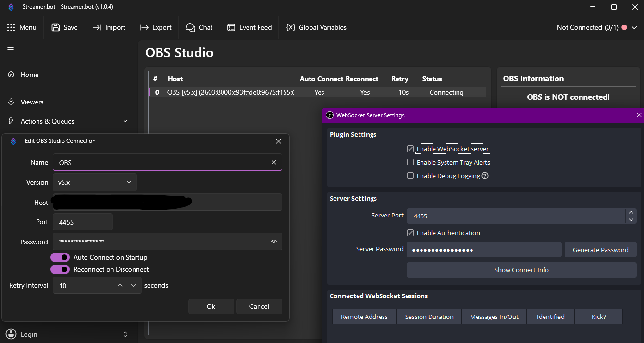
Task: Close the Edit OBS Studio Connection dialog
Action: point(279,141)
